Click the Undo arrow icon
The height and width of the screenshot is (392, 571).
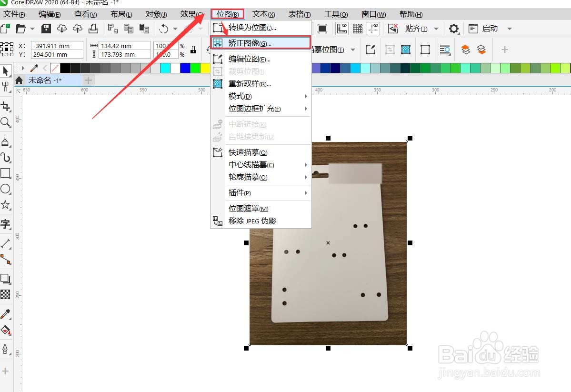[164, 29]
